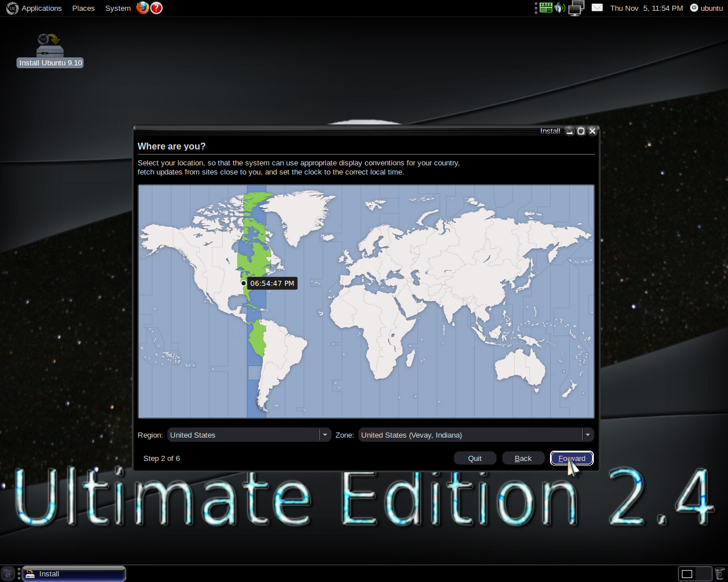The width and height of the screenshot is (728, 582).
Task: Launch Firefox from the top panel
Action: tap(142, 8)
